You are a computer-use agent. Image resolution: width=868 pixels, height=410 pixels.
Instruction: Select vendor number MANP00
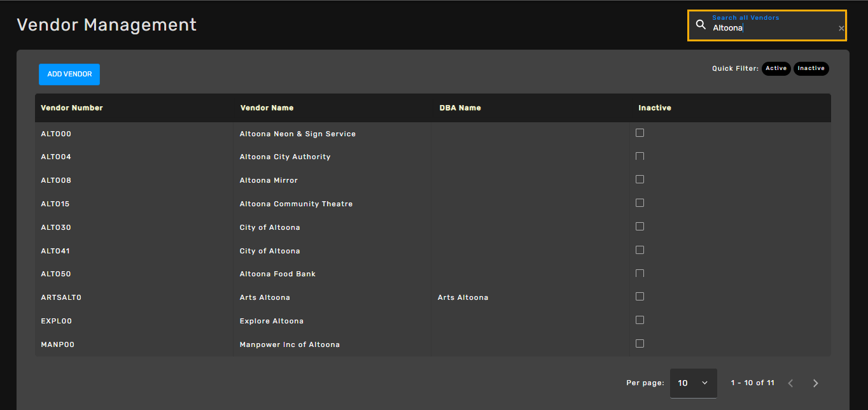click(58, 345)
